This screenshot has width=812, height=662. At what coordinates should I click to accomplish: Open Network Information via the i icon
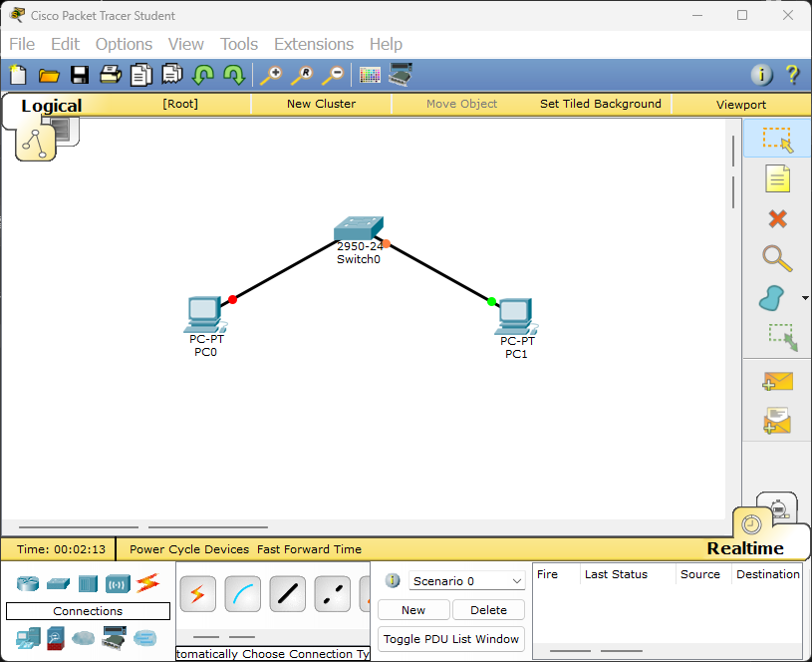[x=762, y=75]
